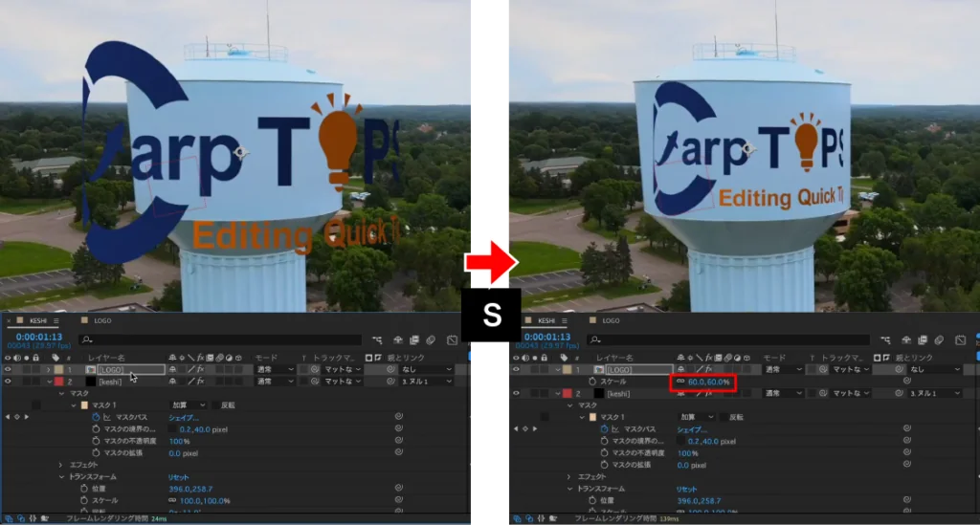Hide keshi layer via eye in left screenshot

[x=8, y=382]
